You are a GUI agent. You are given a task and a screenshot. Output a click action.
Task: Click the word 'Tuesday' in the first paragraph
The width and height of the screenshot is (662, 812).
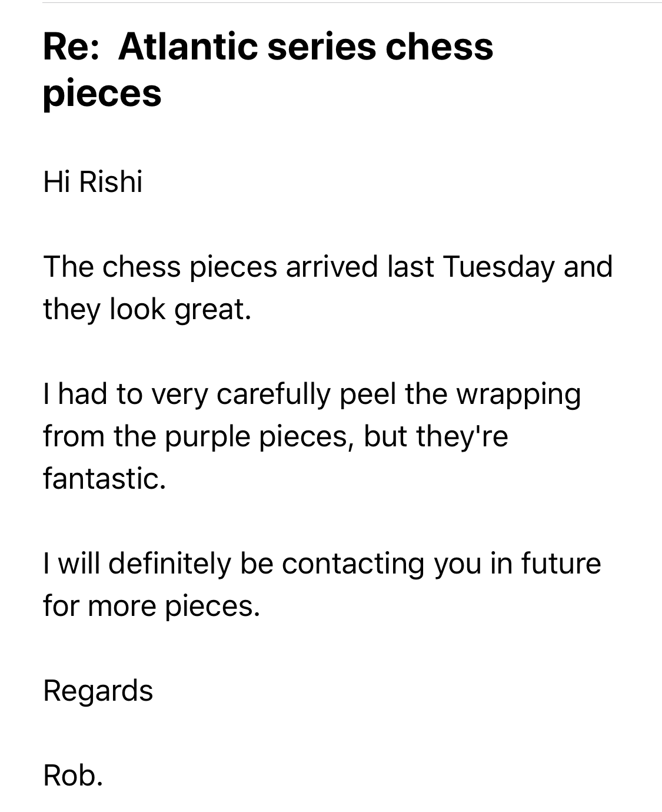[498, 266]
